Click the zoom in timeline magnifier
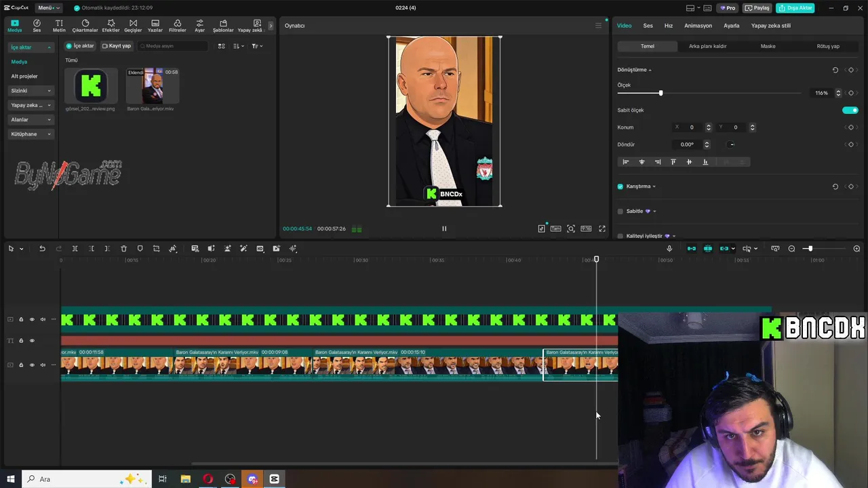Viewport: 868px width, 488px height. pyautogui.click(x=856, y=249)
